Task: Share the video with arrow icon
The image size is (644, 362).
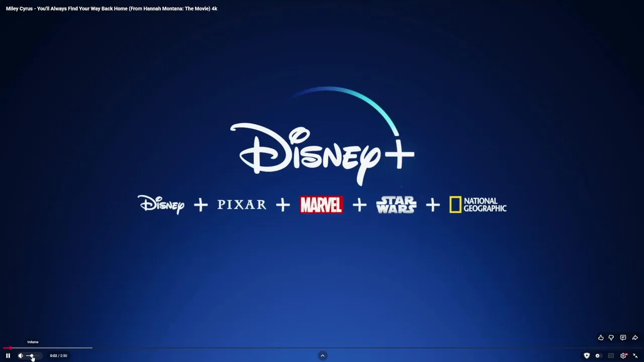Action: (x=635, y=338)
